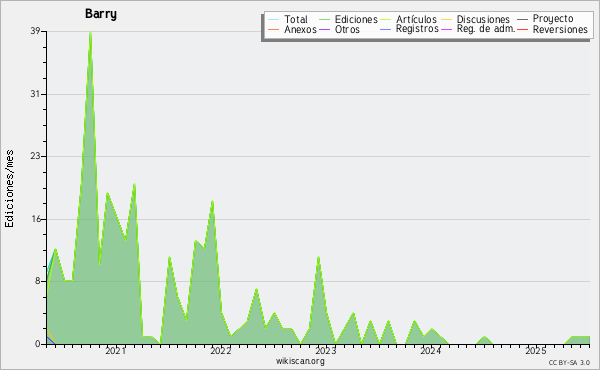Click the 2024 x-axis label
Image resolution: width=600 pixels, height=370 pixels.
click(x=431, y=350)
